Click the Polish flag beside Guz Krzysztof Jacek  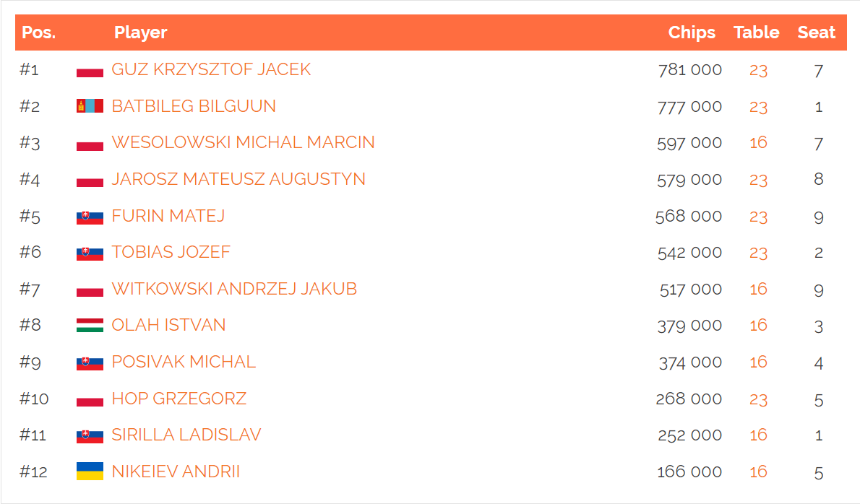coord(90,69)
